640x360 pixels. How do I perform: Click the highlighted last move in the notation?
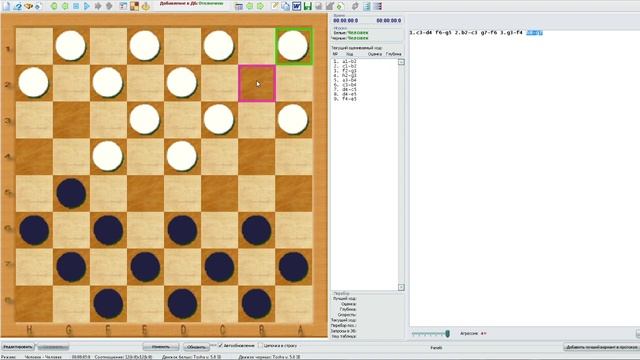pyautogui.click(x=535, y=33)
